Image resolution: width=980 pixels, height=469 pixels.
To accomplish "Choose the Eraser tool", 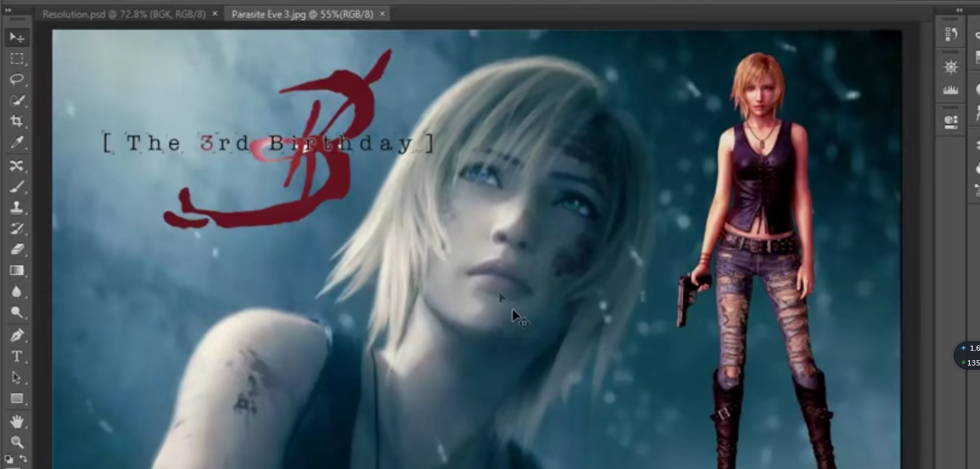I will (17, 249).
